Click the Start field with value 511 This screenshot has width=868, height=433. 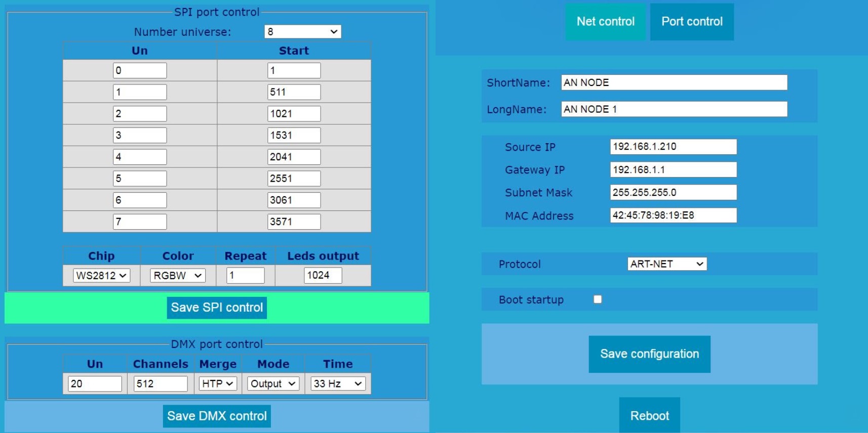coord(294,92)
